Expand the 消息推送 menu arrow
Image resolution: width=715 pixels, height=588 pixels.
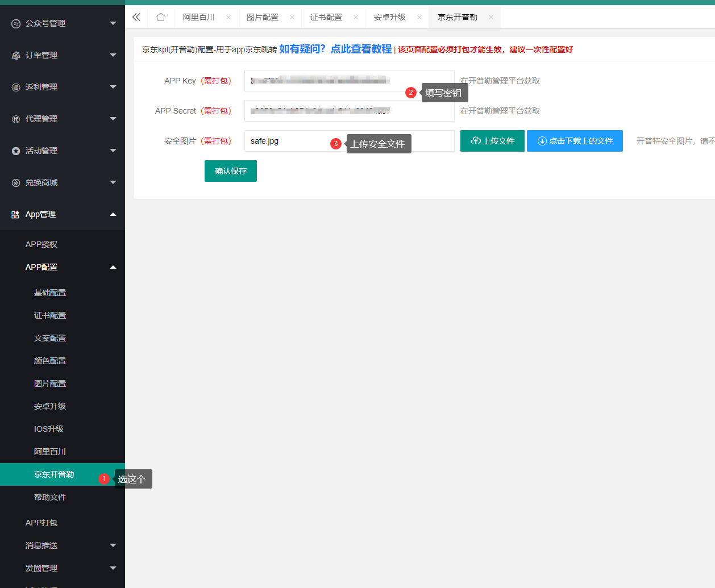[x=113, y=545]
